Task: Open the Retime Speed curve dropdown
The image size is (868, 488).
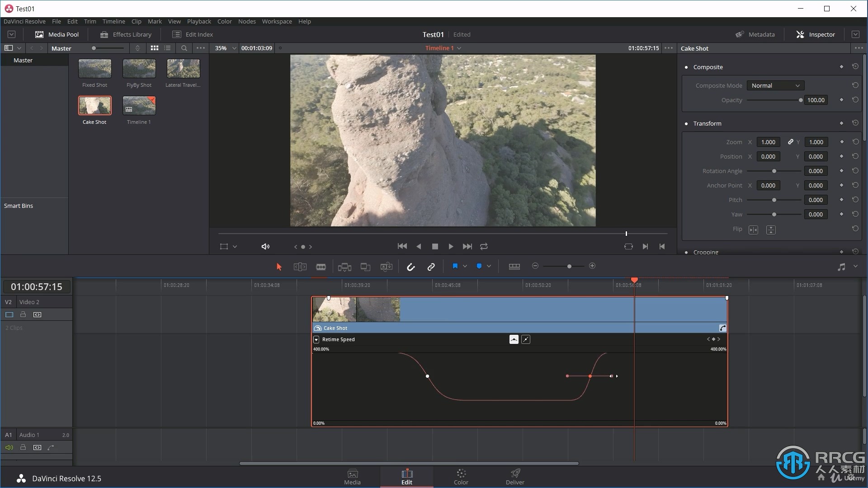Action: pyautogui.click(x=316, y=339)
